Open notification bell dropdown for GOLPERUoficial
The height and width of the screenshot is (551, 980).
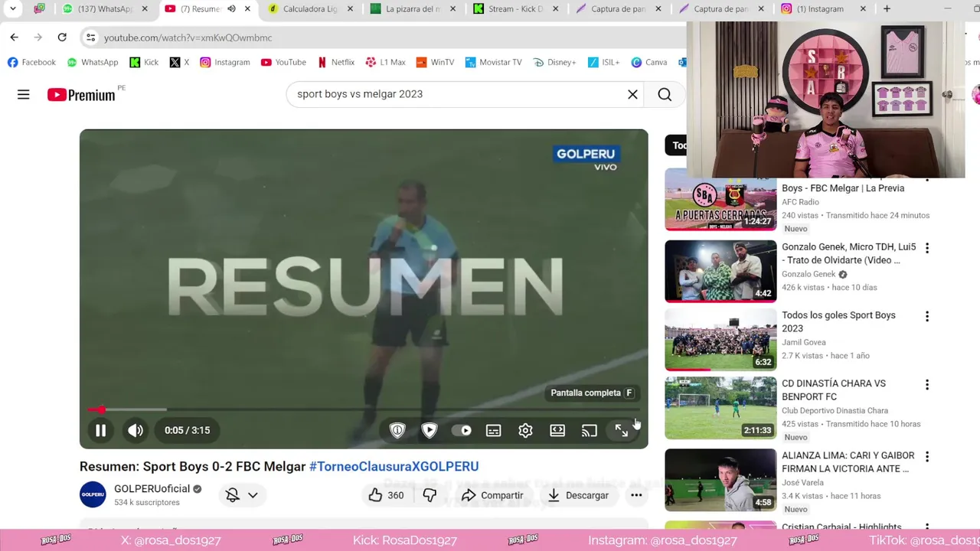(x=242, y=495)
